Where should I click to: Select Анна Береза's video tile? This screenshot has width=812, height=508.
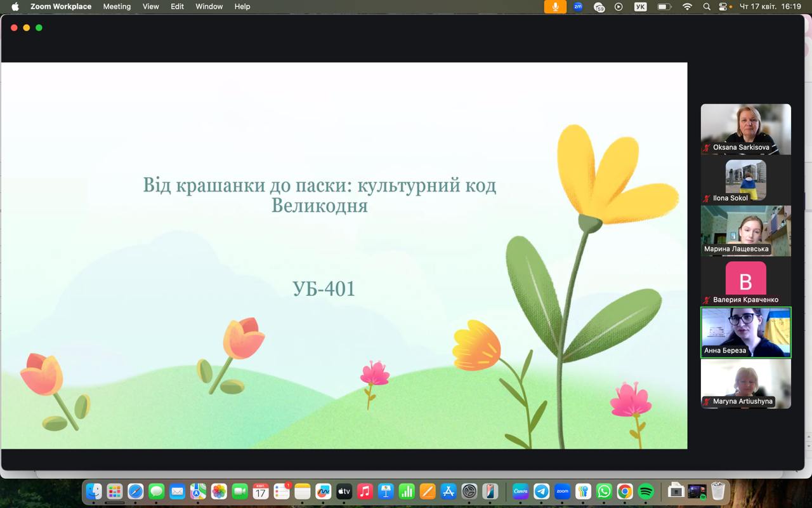point(745,332)
